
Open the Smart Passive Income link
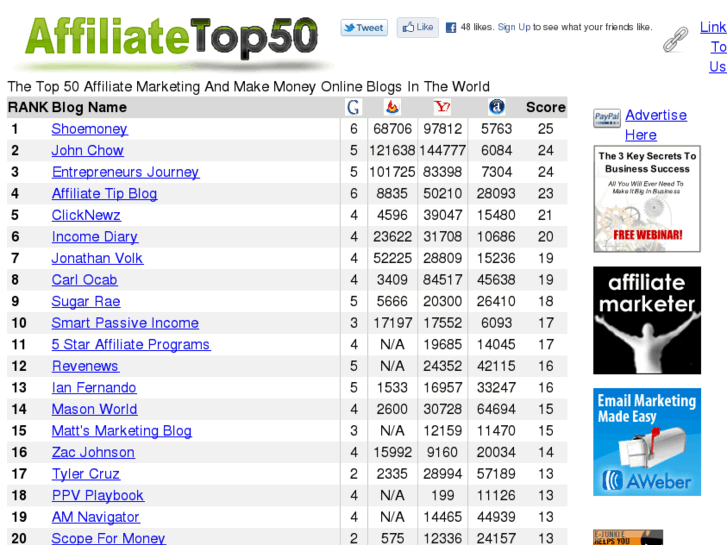125,323
